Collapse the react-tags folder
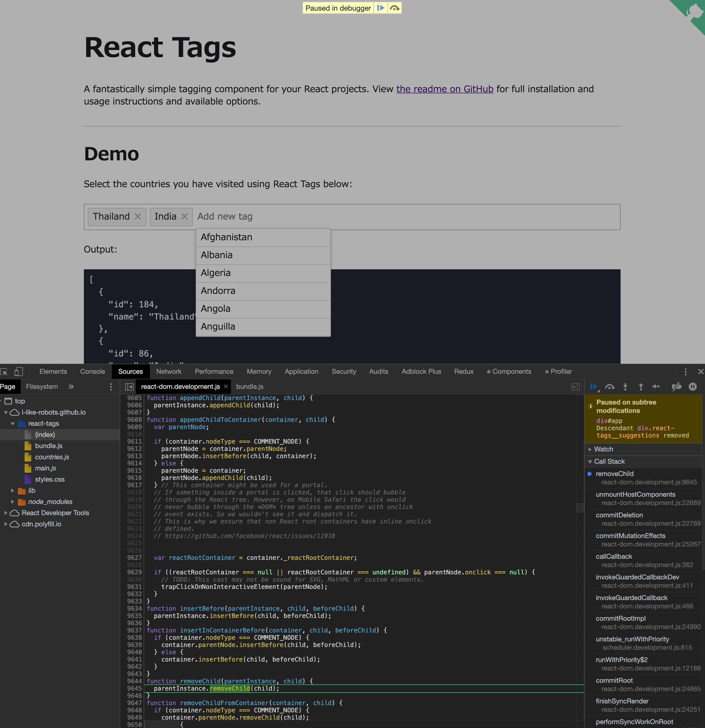The width and height of the screenshot is (705, 728). pos(12,424)
